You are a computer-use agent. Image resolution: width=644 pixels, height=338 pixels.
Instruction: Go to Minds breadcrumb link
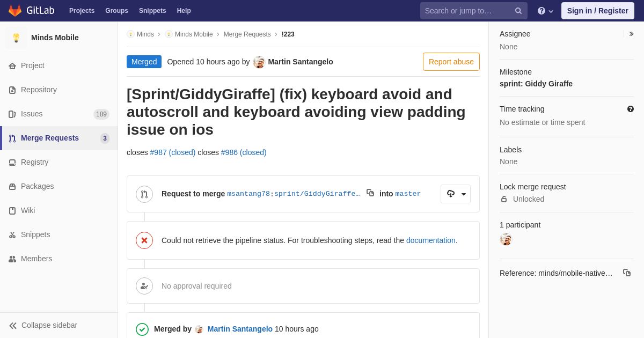point(145,34)
